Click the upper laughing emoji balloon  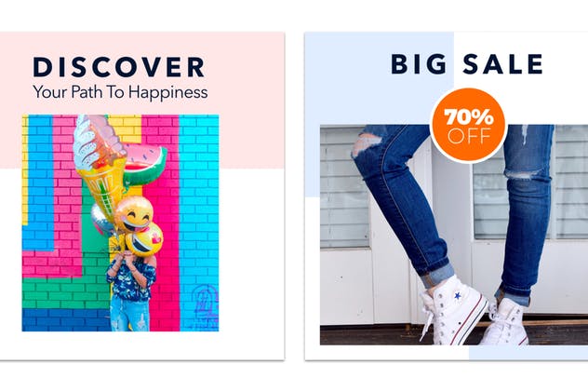point(133,214)
